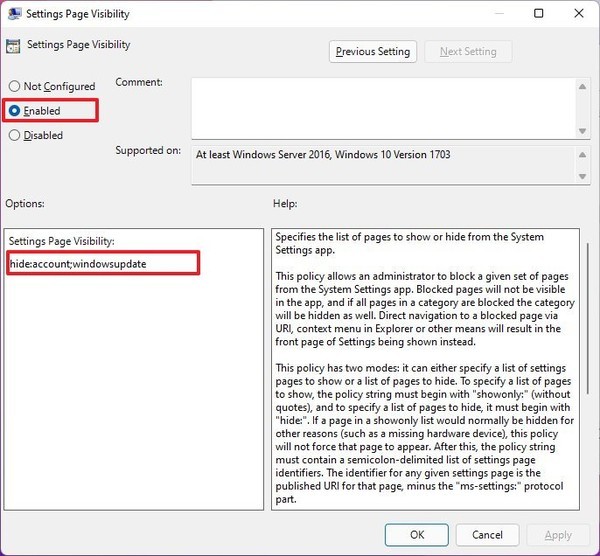Viewport: 600px width, 556px height.
Task: Cancel the policy dialog
Action: (487, 535)
